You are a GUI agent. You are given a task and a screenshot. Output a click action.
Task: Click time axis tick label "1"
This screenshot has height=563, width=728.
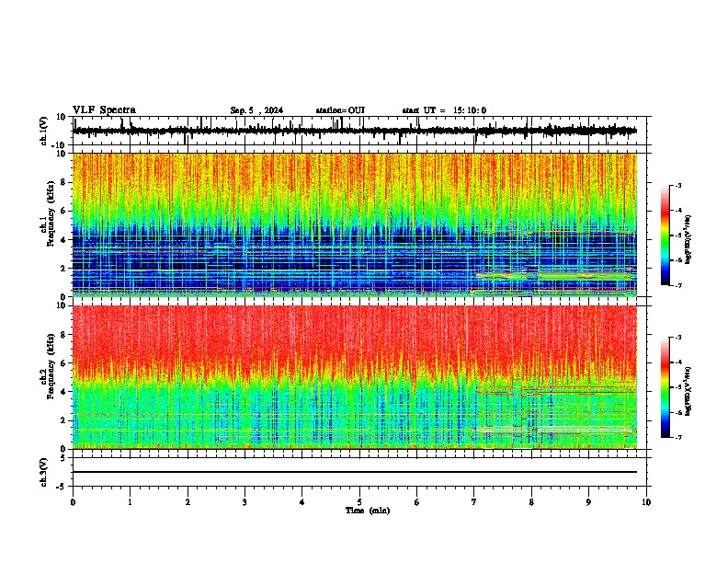click(x=130, y=502)
